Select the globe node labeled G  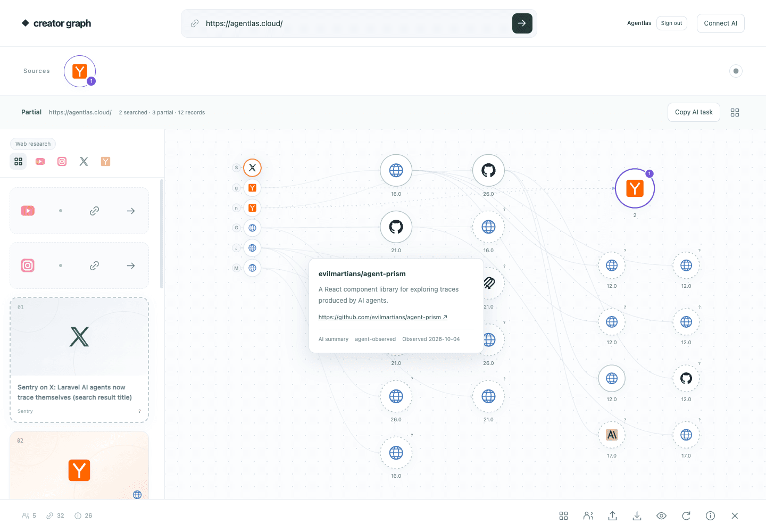coord(253,228)
